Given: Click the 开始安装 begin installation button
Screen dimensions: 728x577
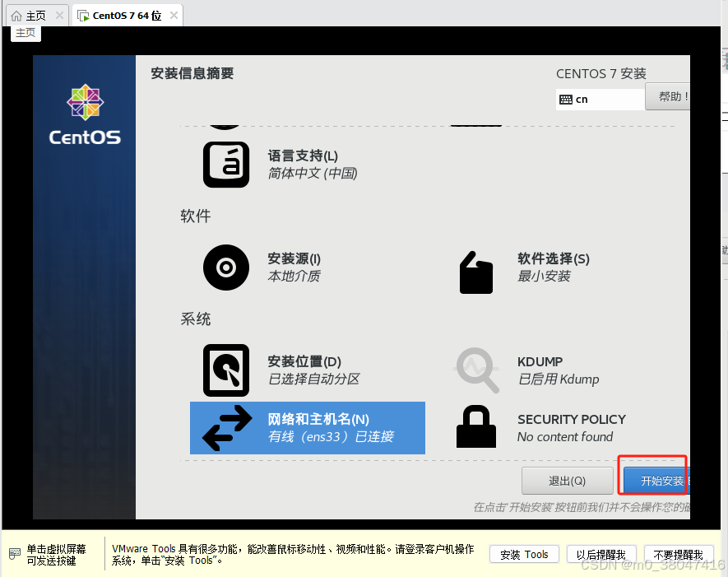Looking at the screenshot, I should click(x=656, y=481).
